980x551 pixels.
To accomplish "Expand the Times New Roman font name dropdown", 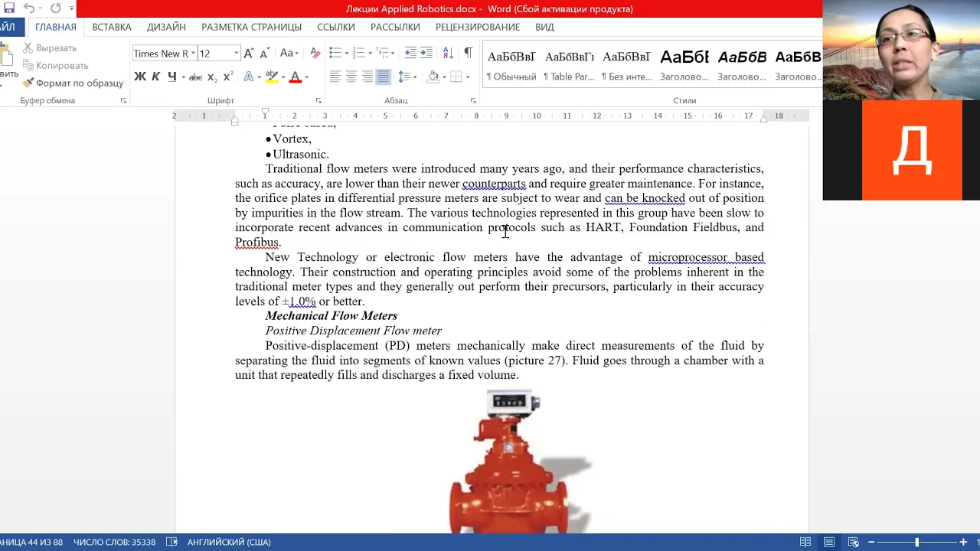I will [x=194, y=54].
